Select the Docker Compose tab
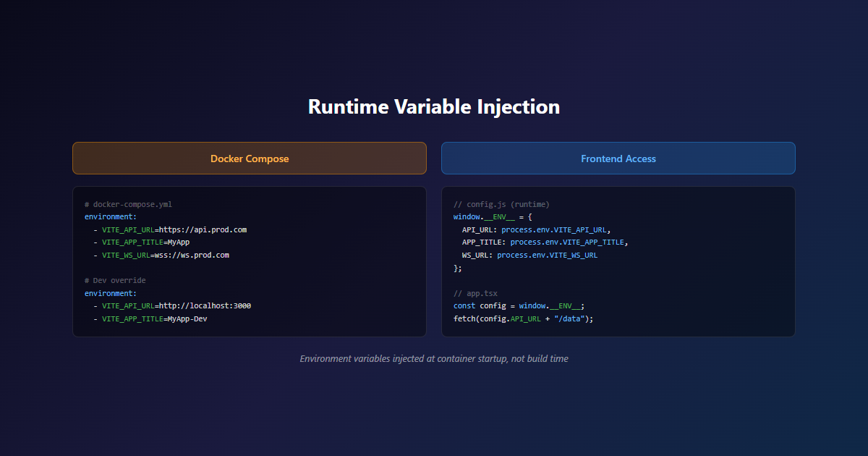868x456 pixels. [x=250, y=159]
